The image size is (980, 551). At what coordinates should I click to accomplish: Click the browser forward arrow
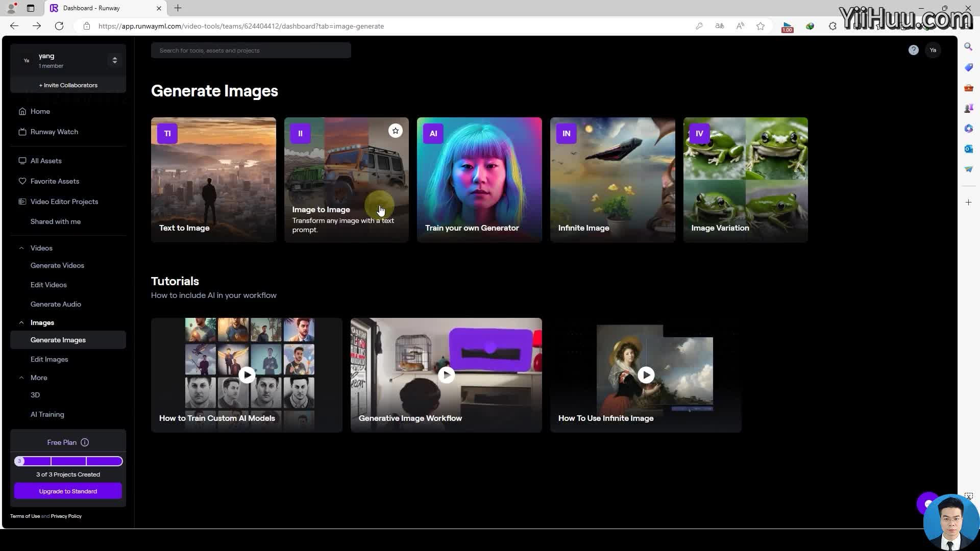(37, 26)
